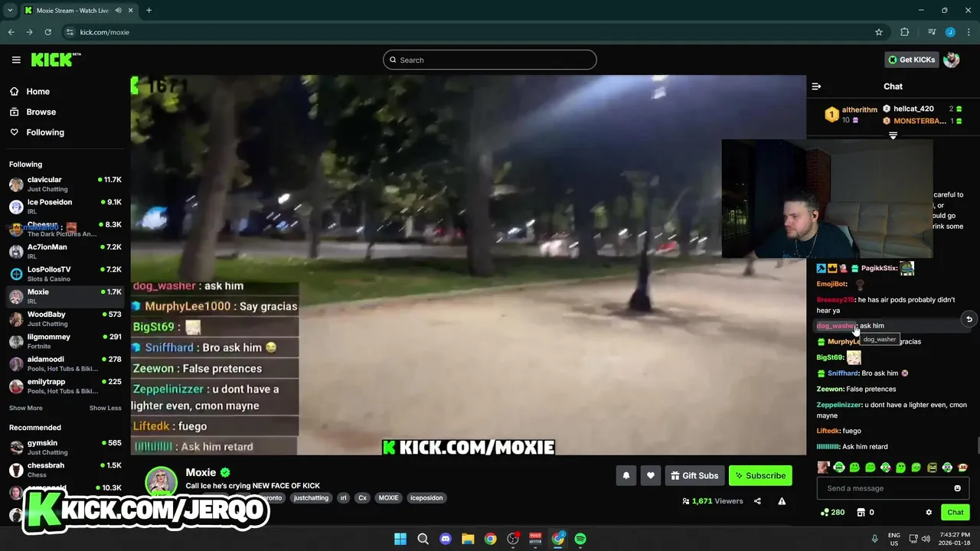Open the shop icon showing 0
The image size is (980, 551).
point(865,512)
